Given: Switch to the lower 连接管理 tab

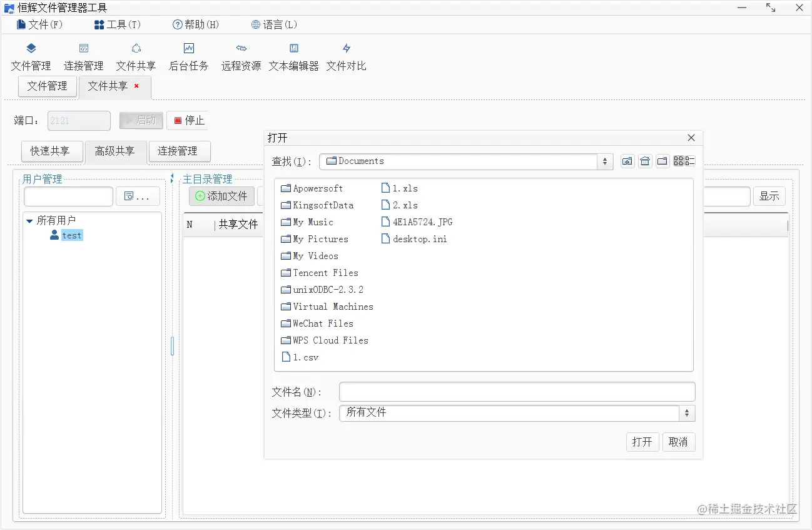Looking at the screenshot, I should [x=180, y=151].
